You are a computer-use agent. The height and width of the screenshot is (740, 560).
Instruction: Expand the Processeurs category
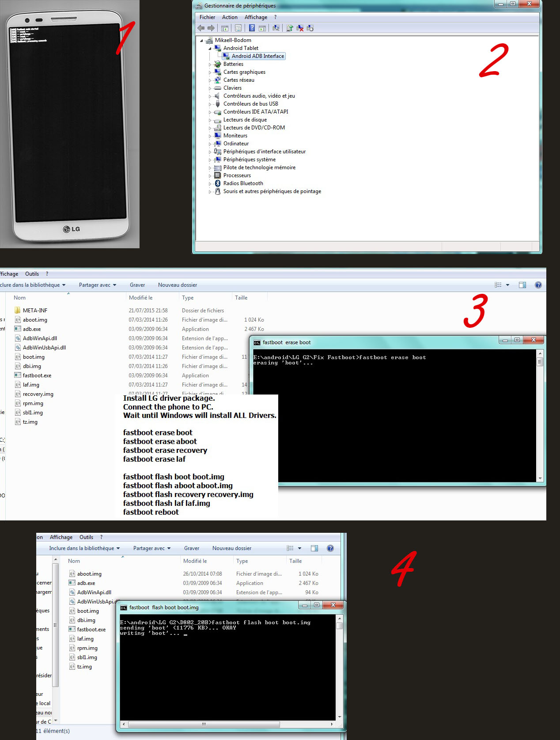tap(210, 176)
